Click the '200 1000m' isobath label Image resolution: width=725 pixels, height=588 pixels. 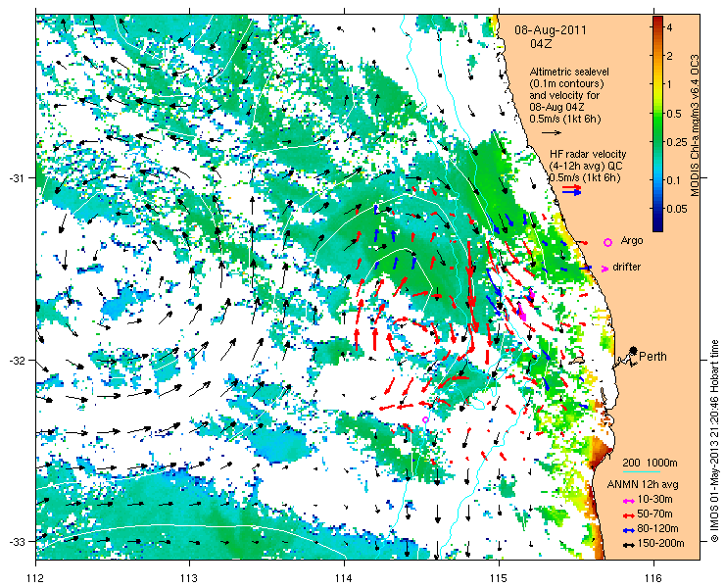pos(650,464)
